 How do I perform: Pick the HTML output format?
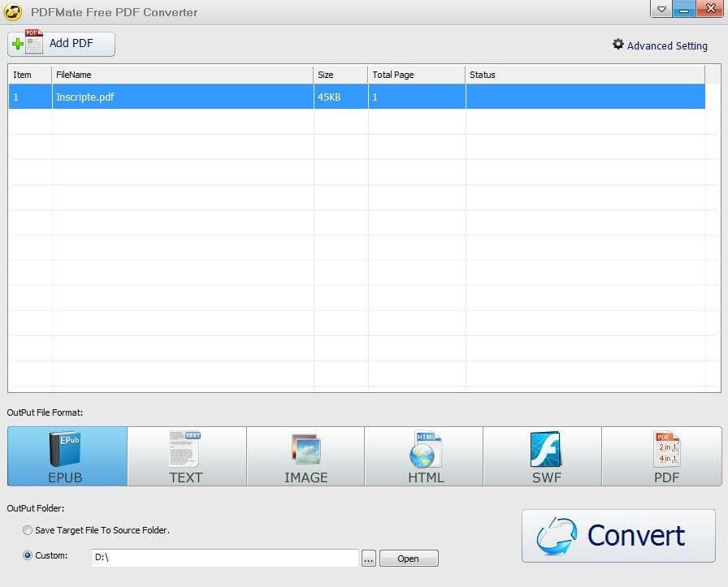[425, 456]
